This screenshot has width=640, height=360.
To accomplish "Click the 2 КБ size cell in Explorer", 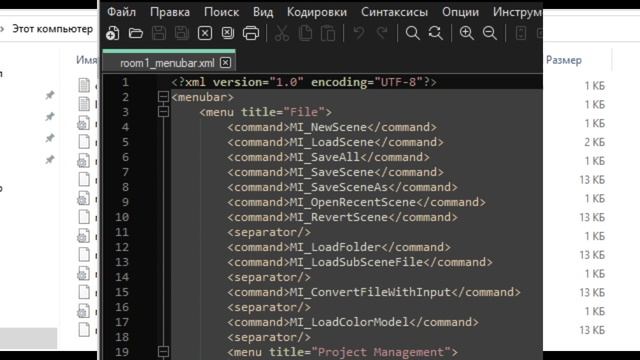I will (x=594, y=142).
